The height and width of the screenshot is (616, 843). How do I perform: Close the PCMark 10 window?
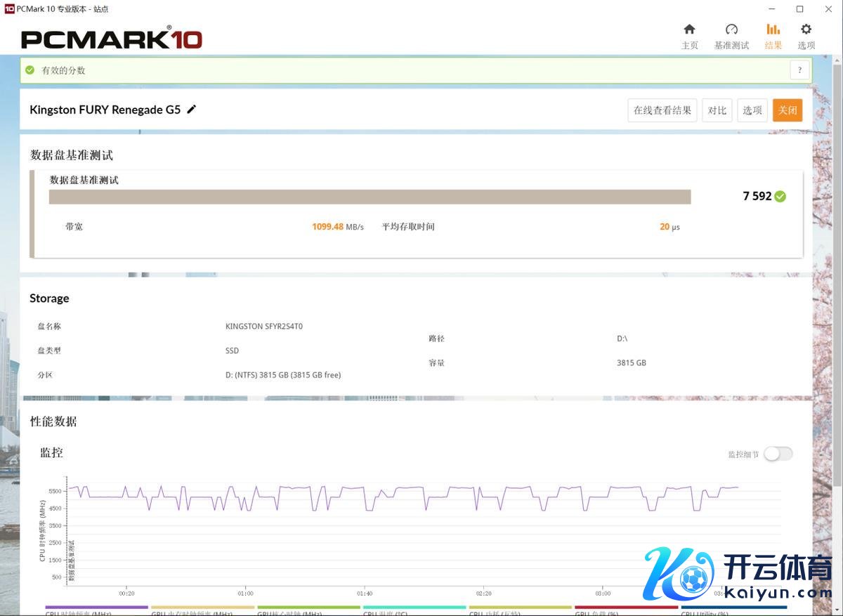828,9
